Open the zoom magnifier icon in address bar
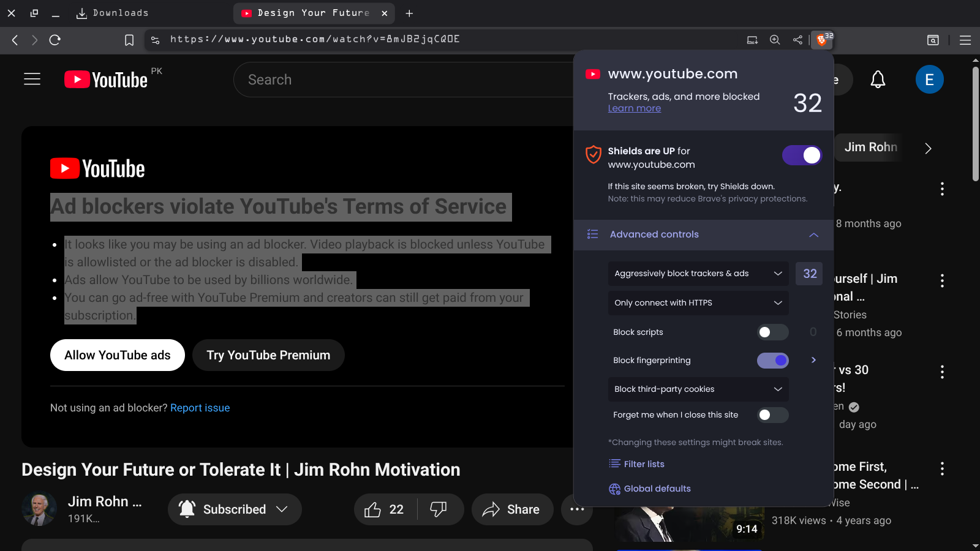Screen dimensions: 980x551 [775, 40]
